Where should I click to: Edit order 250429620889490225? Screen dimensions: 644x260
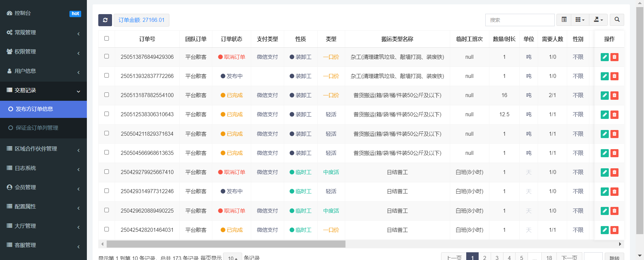[x=605, y=211]
